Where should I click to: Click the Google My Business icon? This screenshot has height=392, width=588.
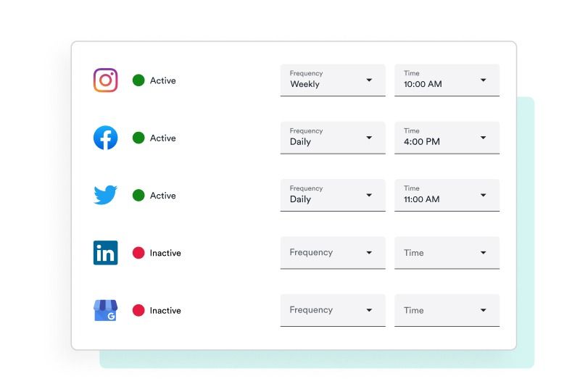105,310
